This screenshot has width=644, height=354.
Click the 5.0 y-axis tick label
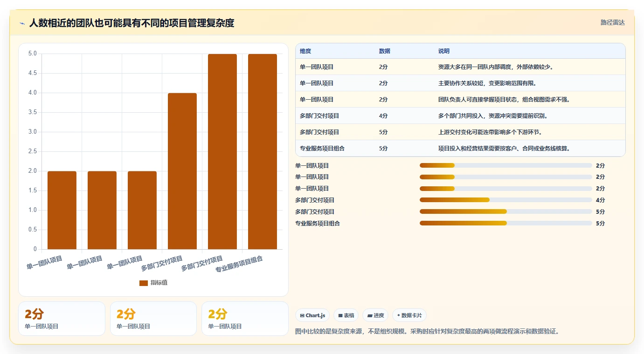[32, 54]
